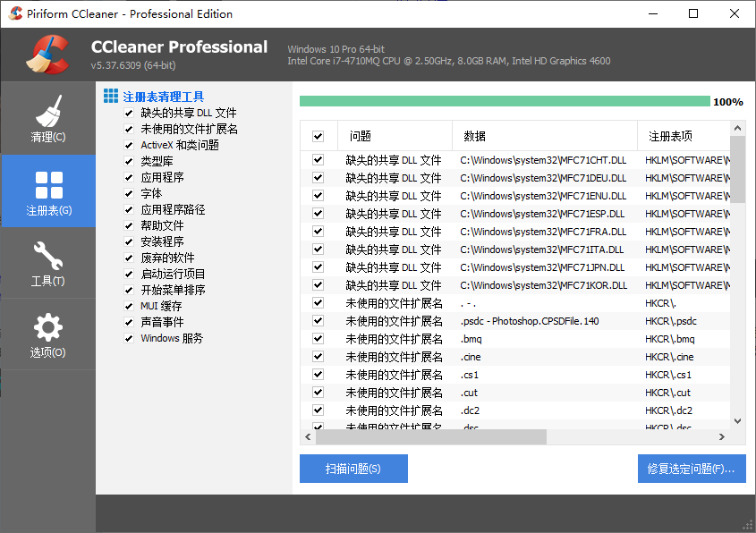756x533 pixels.
Task: Click the title bar CCleaner app icon
Action: 15,13
